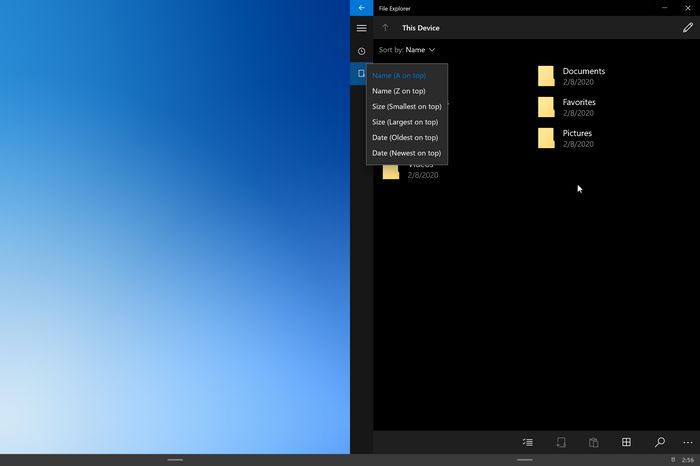700x466 pixels.
Task: Open the hamburger navigation menu
Action: (x=361, y=28)
